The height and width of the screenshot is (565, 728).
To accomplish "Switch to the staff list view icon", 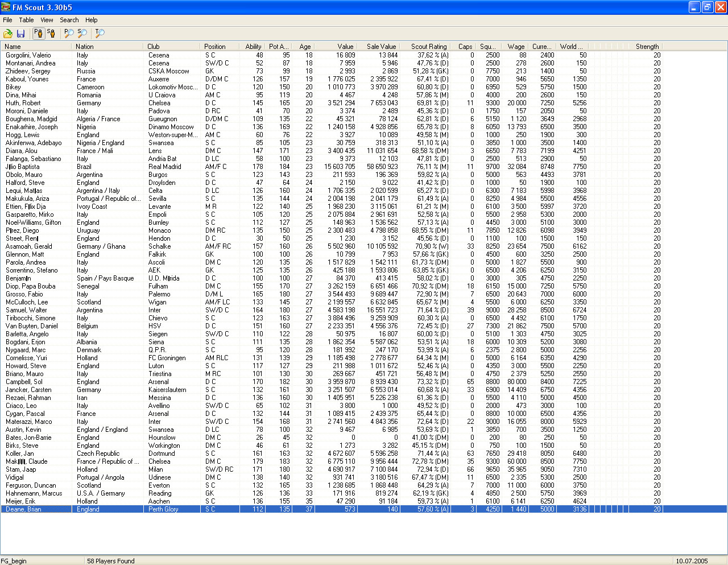I will click(x=51, y=34).
